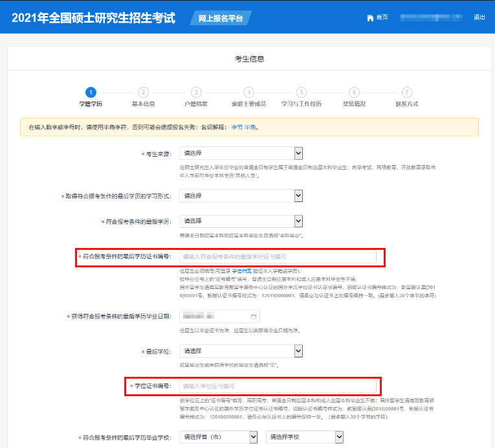Click the home icon beside 首页

pyautogui.click(x=370, y=17)
